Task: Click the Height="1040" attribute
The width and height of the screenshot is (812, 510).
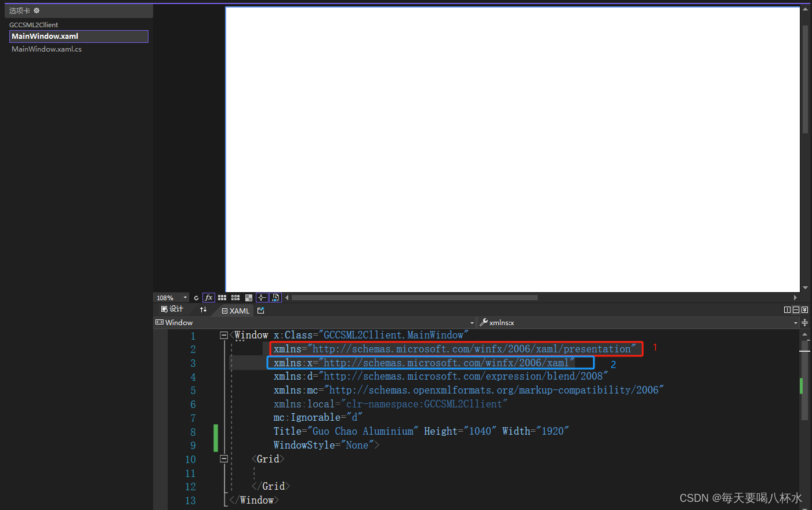Action: [460, 431]
